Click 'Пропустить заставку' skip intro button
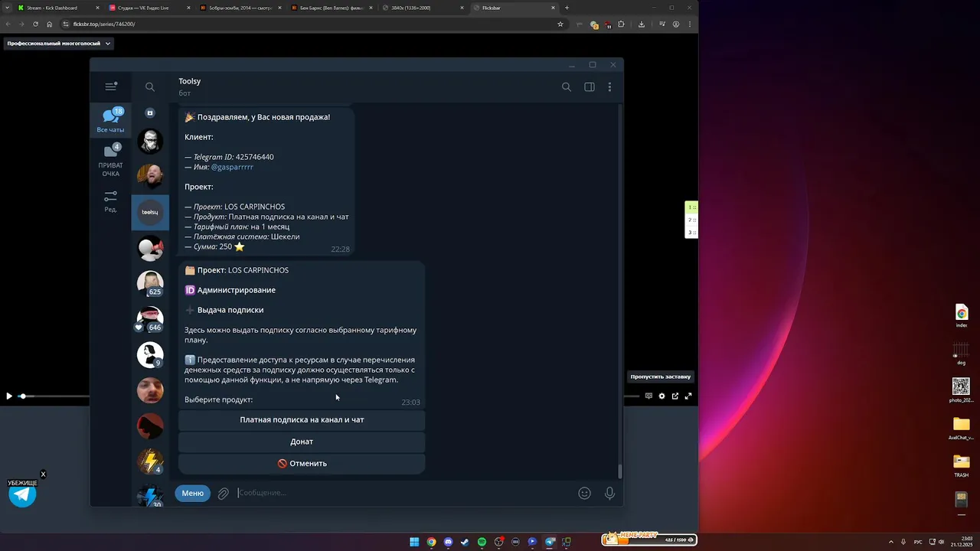 click(x=661, y=377)
